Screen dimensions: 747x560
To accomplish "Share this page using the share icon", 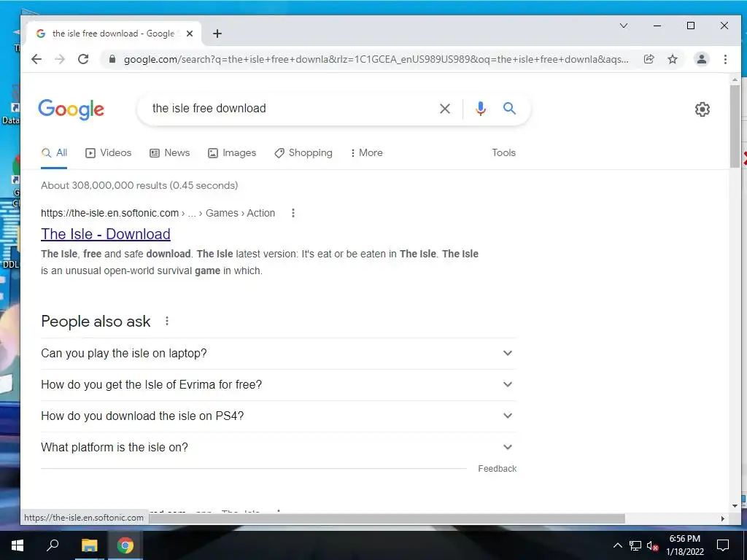I will coord(649,59).
